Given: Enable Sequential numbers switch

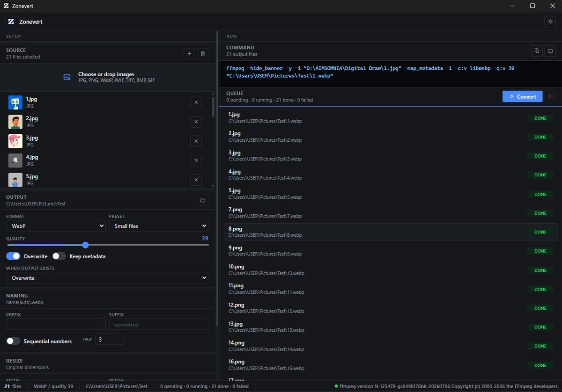Looking at the screenshot, I should pyautogui.click(x=13, y=341).
